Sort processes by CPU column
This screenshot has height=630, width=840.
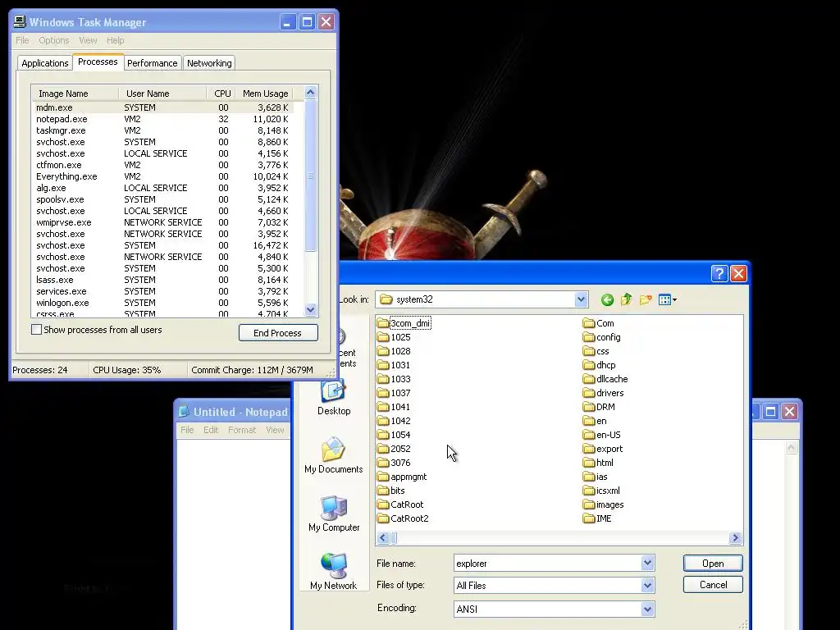221,94
